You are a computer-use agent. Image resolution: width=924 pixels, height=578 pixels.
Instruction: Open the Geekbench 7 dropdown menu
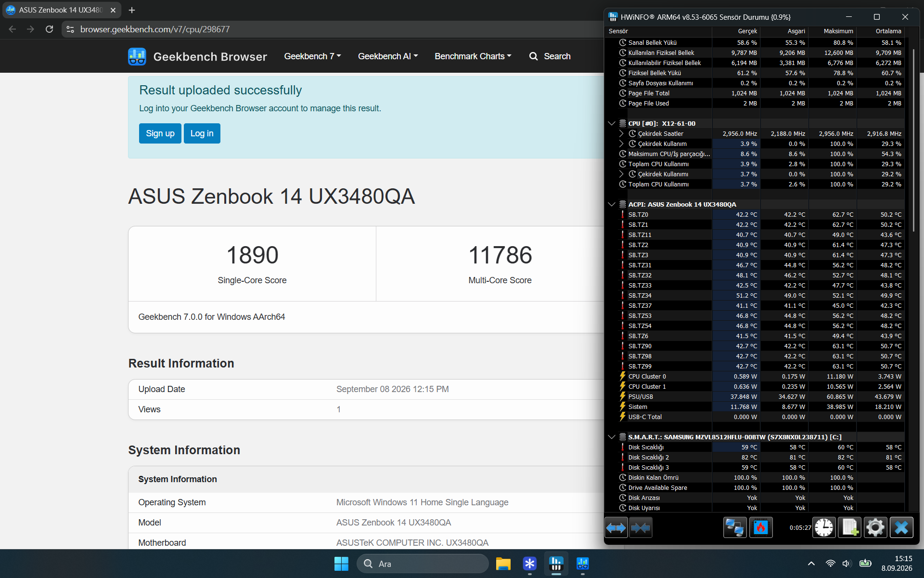[312, 56]
